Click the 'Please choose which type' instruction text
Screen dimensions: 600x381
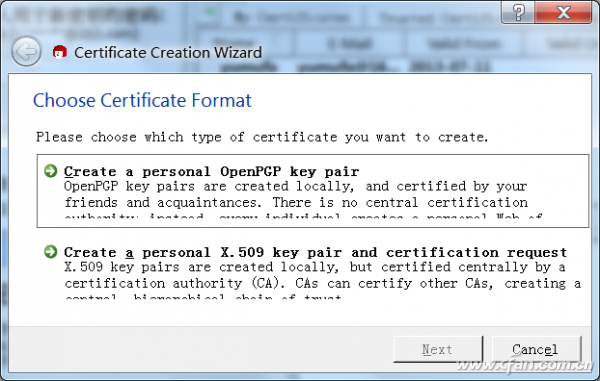[x=262, y=137]
